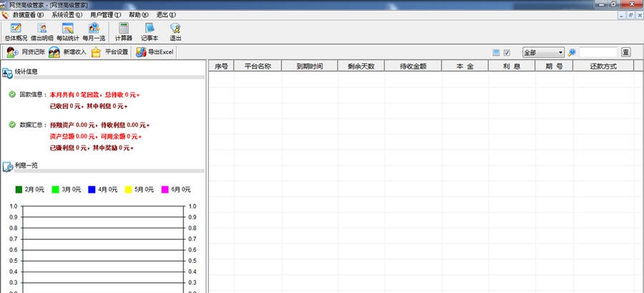Open the 数据查看 menu
The height and width of the screenshot is (293, 644).
point(28,15)
